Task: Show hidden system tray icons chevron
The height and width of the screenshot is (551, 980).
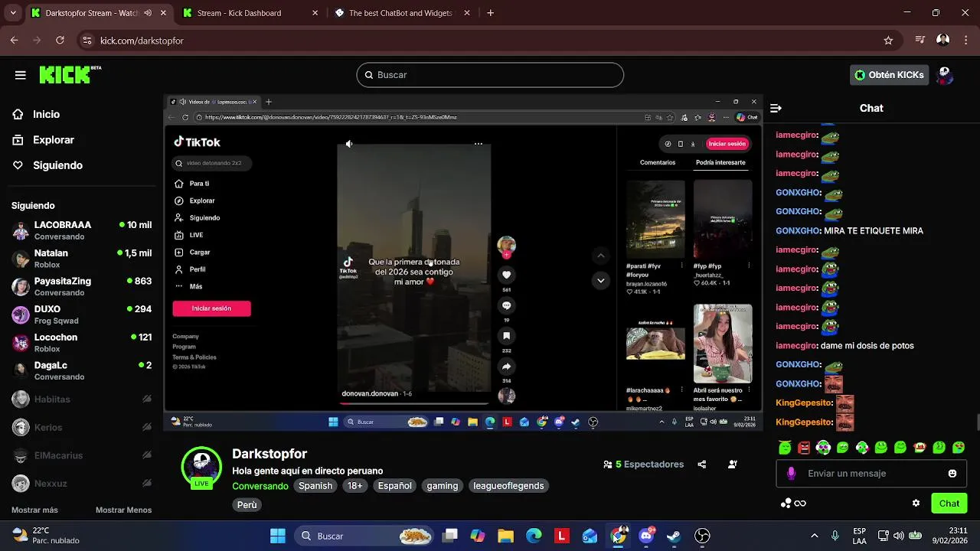Action: pyautogui.click(x=814, y=536)
